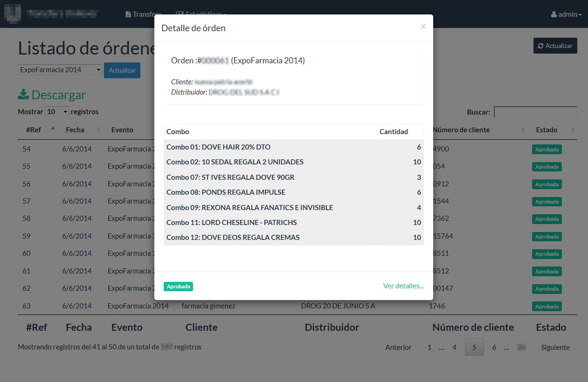Click the blue Actualizar button beside the event selector
Screen dimensions: 588x382
[x=122, y=70]
